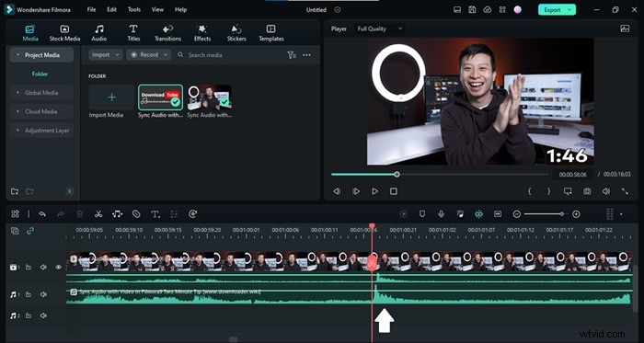Image resolution: width=644 pixels, height=343 pixels.
Task: Click the media filter icon
Action: 292,55
